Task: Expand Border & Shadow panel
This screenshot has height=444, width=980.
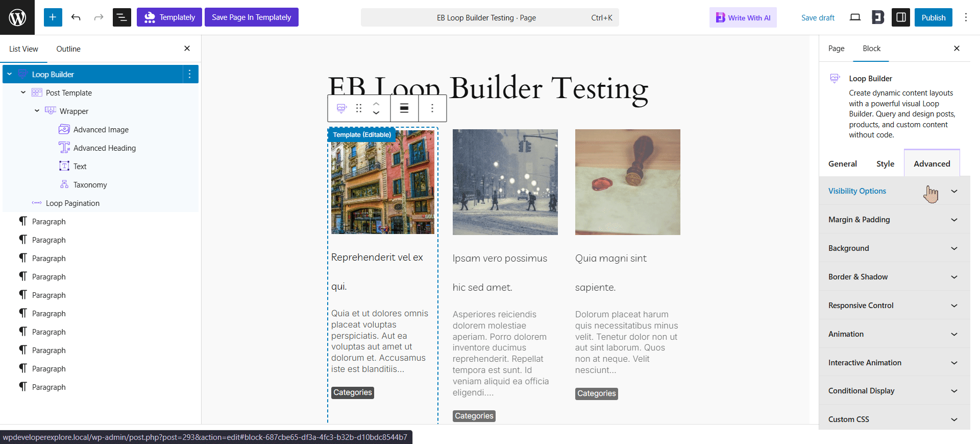Action: click(x=894, y=277)
